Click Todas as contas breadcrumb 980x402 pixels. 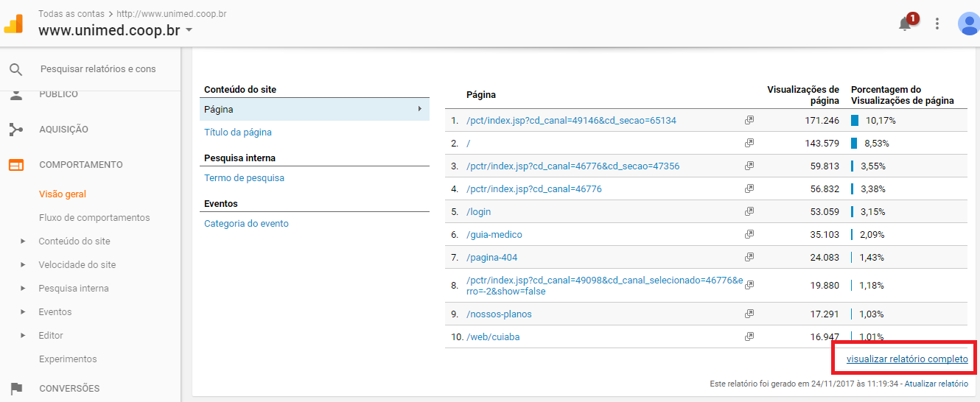(71, 14)
